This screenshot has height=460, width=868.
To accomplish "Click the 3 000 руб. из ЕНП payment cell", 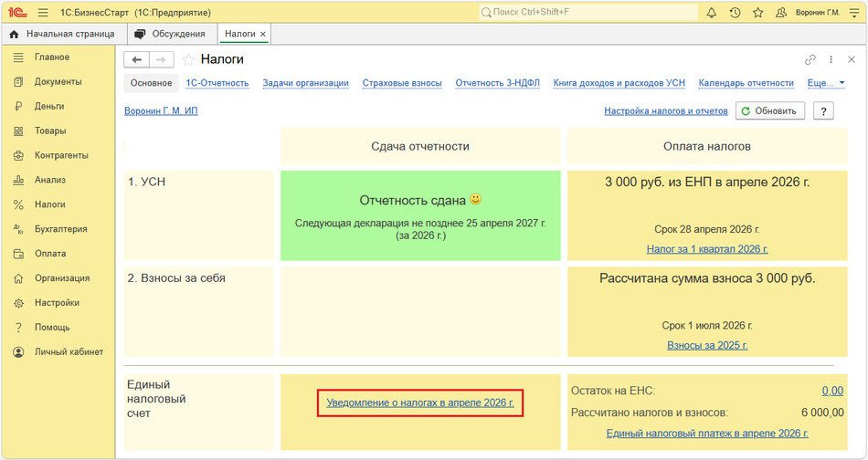I will coord(707,215).
